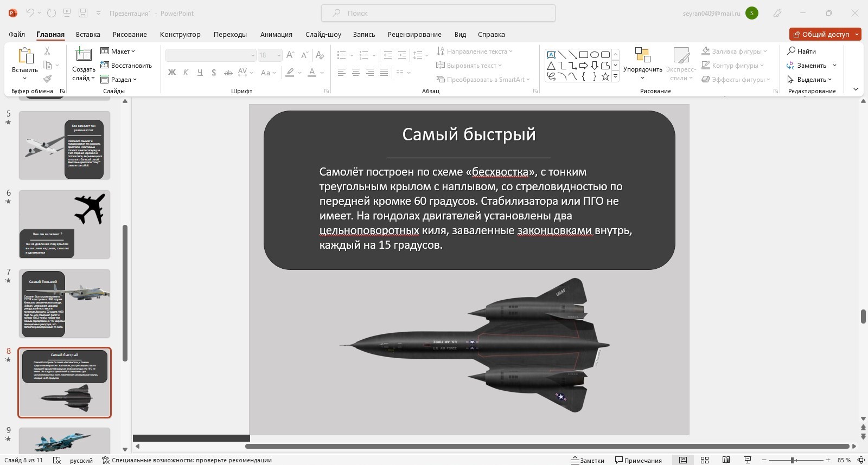The image size is (868, 465).
Task: Justify text in paragraph group
Action: click(384, 72)
